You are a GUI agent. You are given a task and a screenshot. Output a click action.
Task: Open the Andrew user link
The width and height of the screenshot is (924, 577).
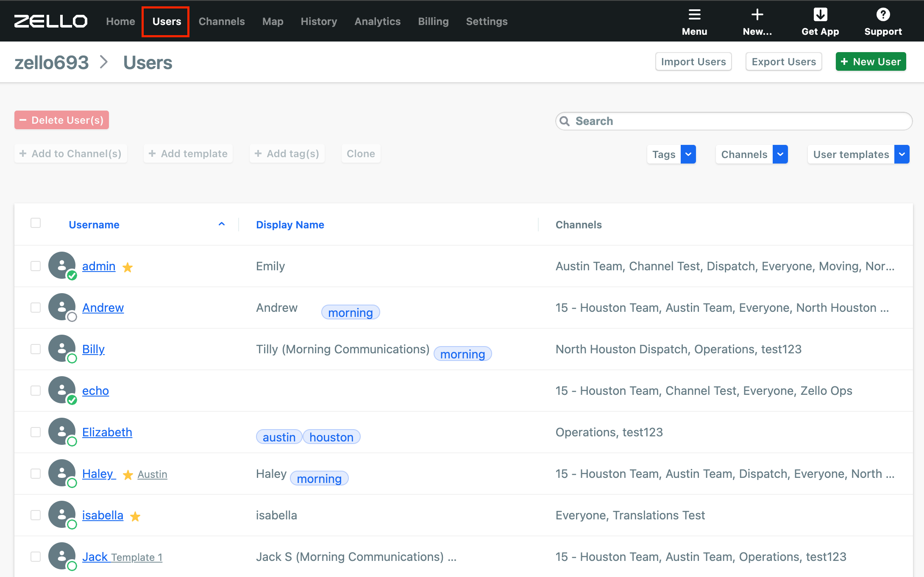pos(103,308)
